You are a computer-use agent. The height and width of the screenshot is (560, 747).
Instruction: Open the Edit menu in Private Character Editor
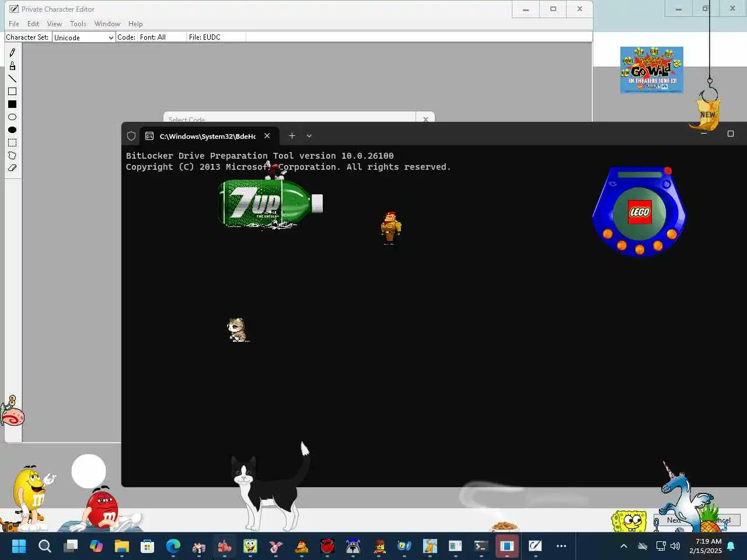pyautogui.click(x=33, y=24)
